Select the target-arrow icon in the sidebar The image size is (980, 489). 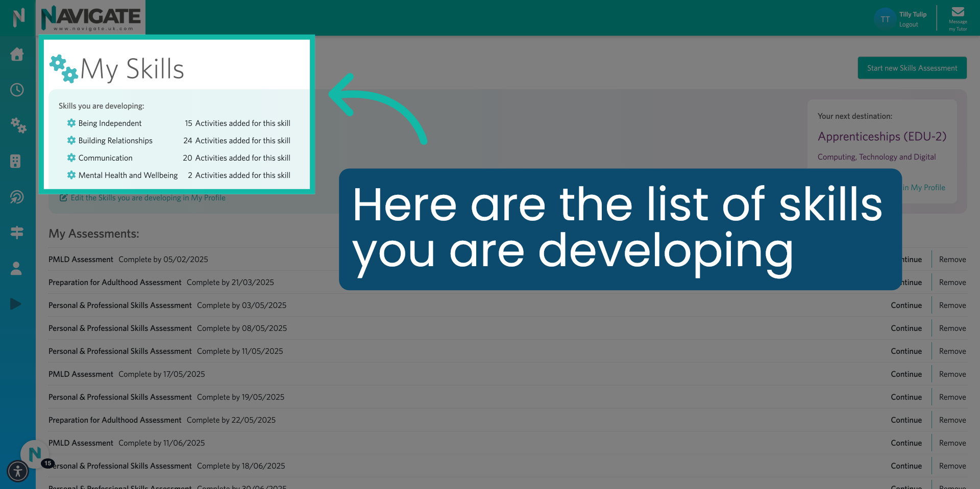click(x=17, y=197)
